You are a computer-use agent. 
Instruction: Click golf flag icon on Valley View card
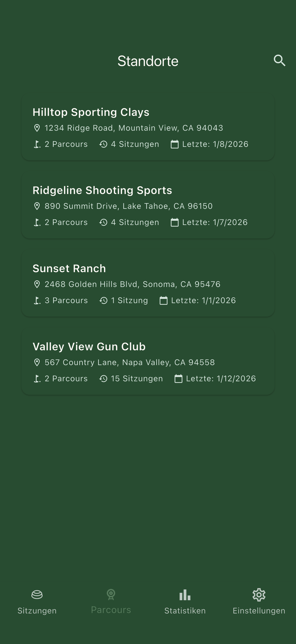pos(37,379)
